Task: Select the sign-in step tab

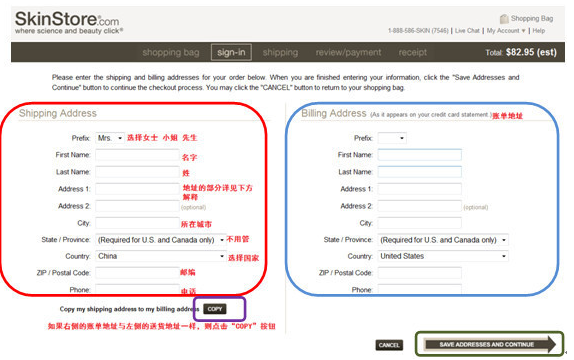Action: [x=231, y=52]
